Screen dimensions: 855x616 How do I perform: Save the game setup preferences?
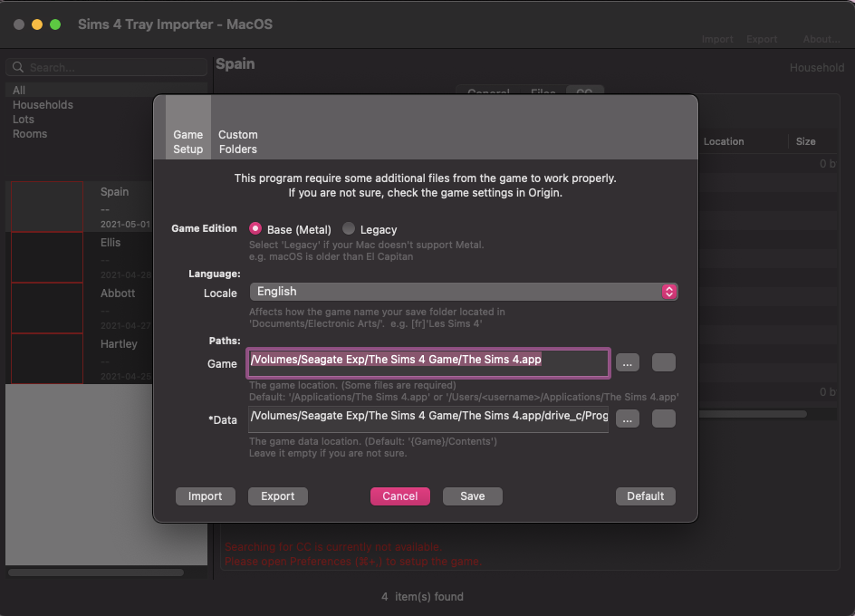click(472, 496)
